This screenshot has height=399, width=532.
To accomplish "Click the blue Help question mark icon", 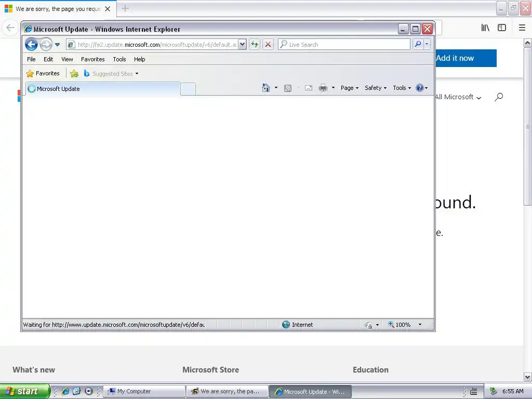I will (420, 88).
